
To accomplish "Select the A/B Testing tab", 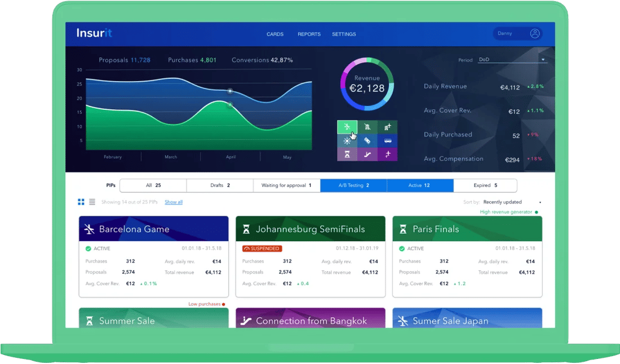I will coord(353,185).
